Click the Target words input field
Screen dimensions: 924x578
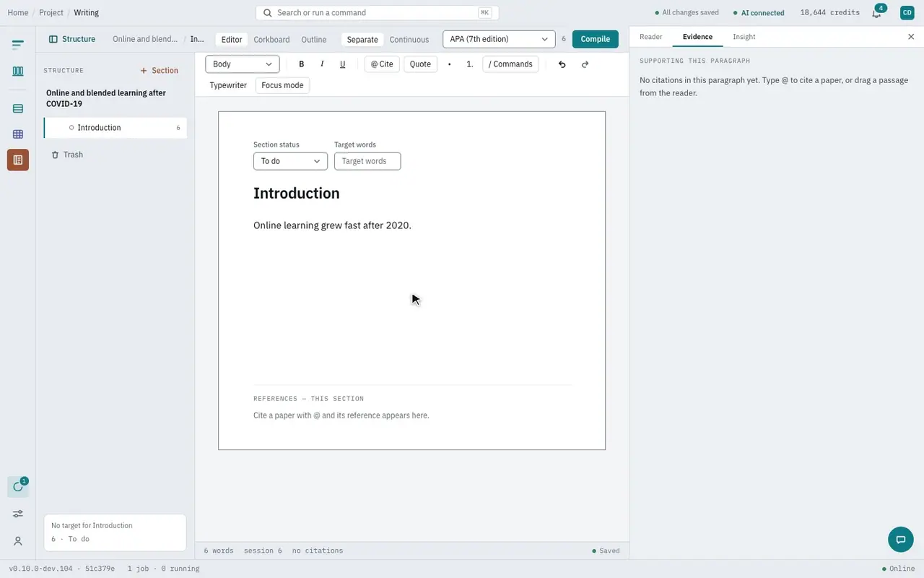(x=367, y=161)
